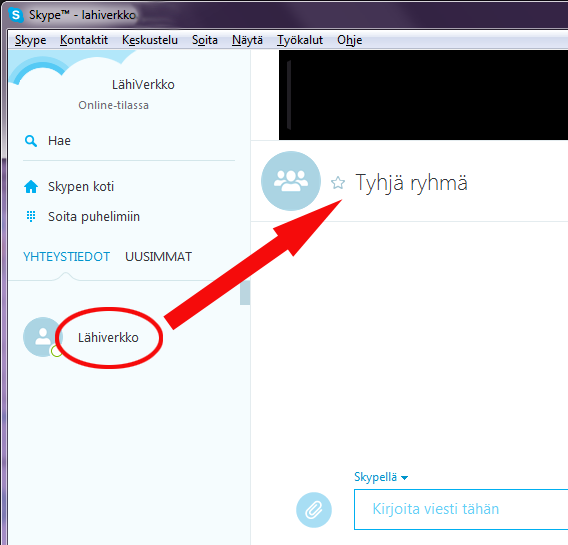Open the Ohje help menu
Image resolution: width=568 pixels, height=545 pixels.
[x=350, y=40]
